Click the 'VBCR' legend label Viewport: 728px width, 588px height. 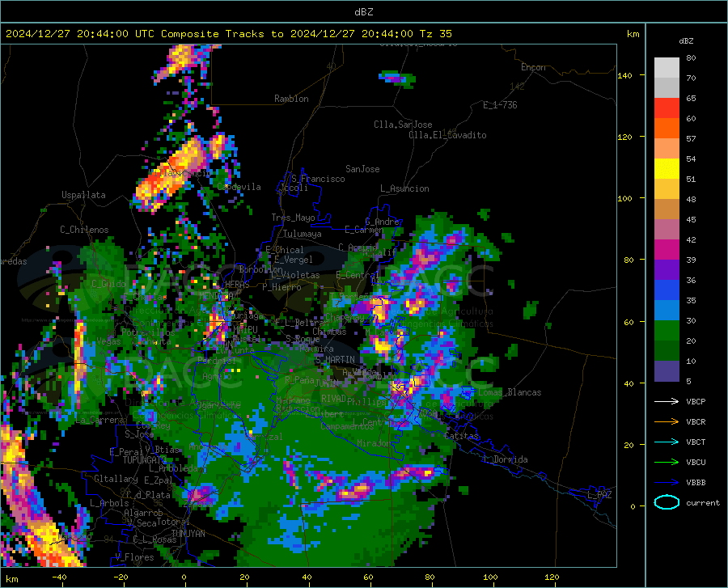coord(696,421)
